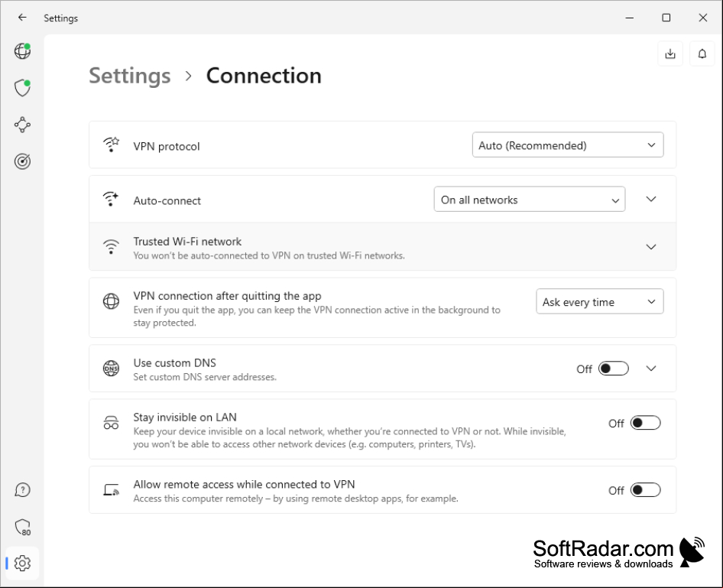Image resolution: width=723 pixels, height=588 pixels.
Task: Open the notifications bell icon
Action: pos(702,54)
